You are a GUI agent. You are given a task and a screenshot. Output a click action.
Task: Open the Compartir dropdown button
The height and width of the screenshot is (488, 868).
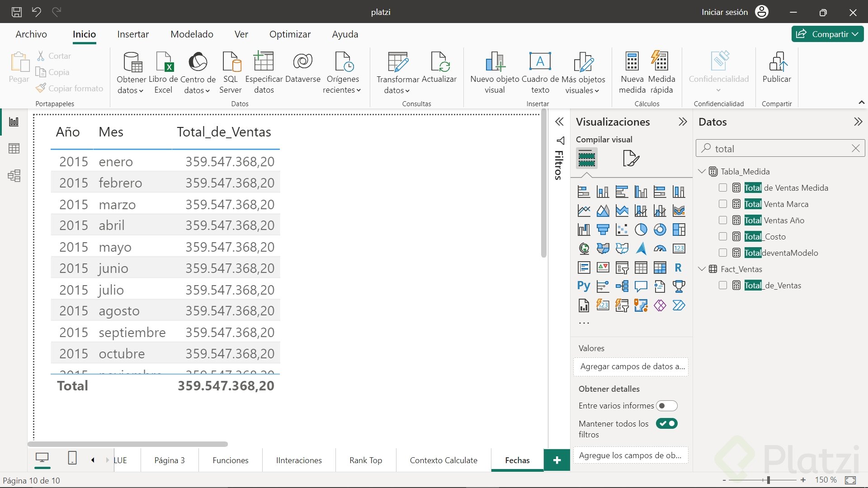[x=827, y=34]
